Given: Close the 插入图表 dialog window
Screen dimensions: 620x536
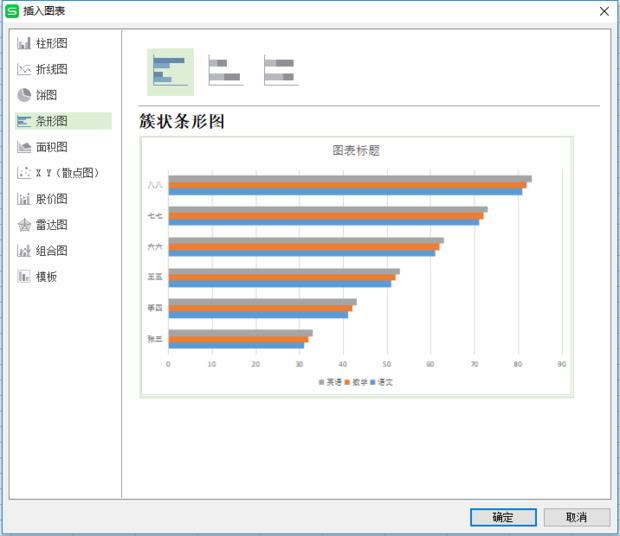Looking at the screenshot, I should [604, 11].
